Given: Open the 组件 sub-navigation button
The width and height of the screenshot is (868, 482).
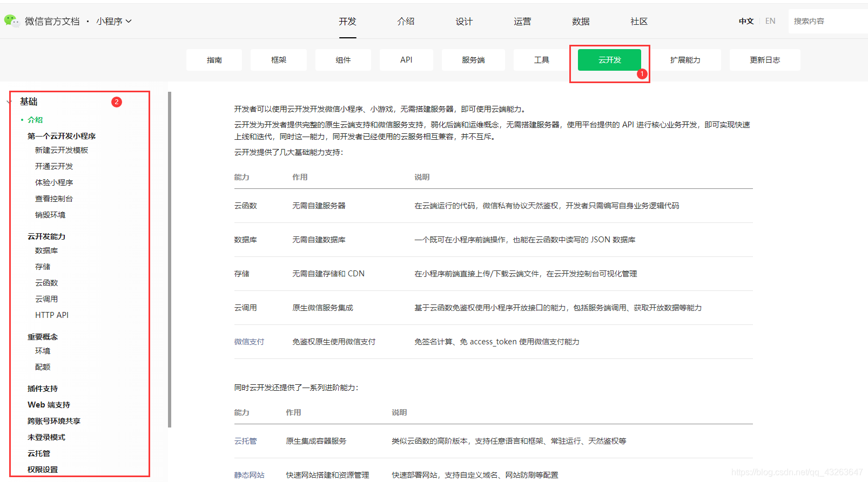Looking at the screenshot, I should click(343, 60).
